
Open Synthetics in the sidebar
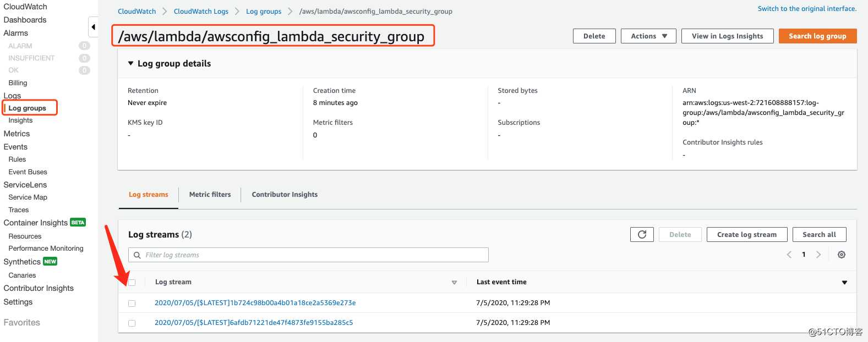[22, 262]
